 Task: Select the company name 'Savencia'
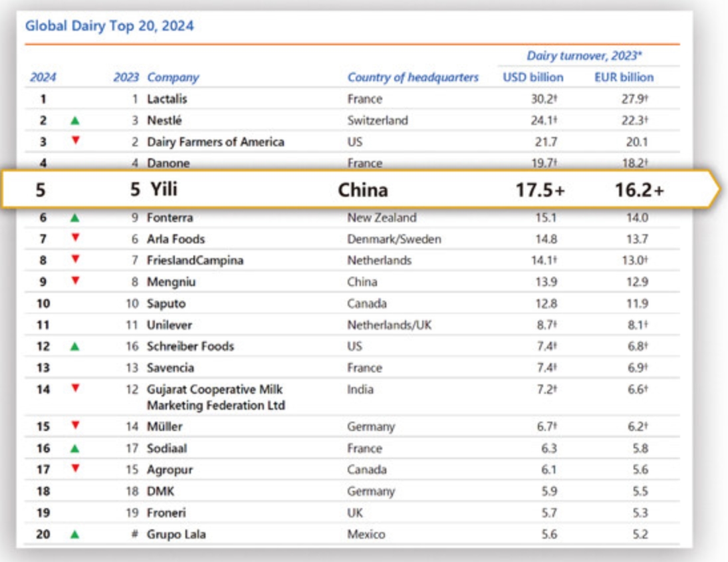170,367
